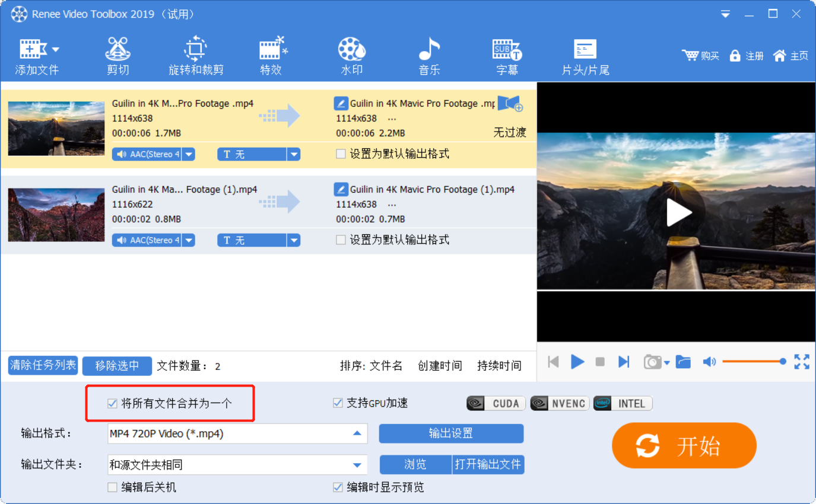
Task: Select the first video thumbnail (sunset)
Action: (56, 129)
